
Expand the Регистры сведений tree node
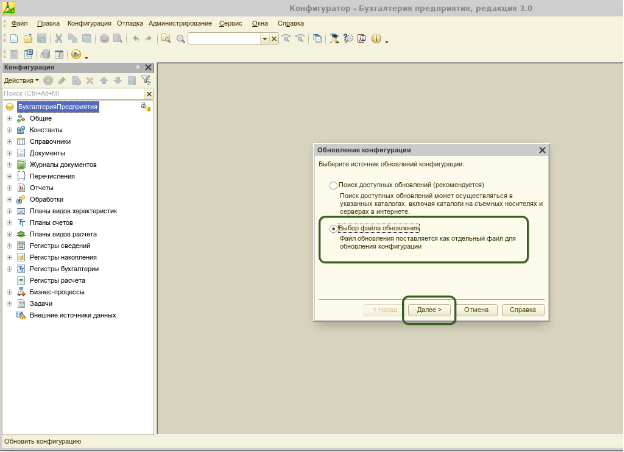tap(10, 246)
